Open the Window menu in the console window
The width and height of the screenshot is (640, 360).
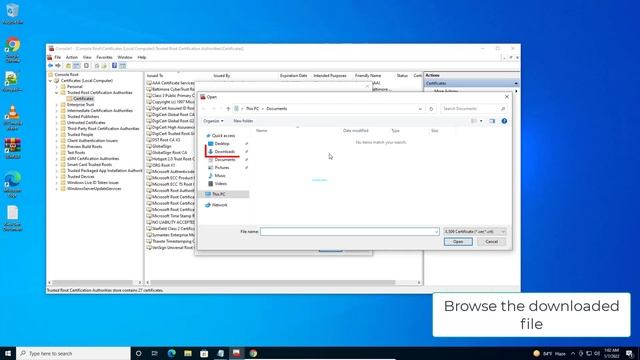tap(125, 58)
